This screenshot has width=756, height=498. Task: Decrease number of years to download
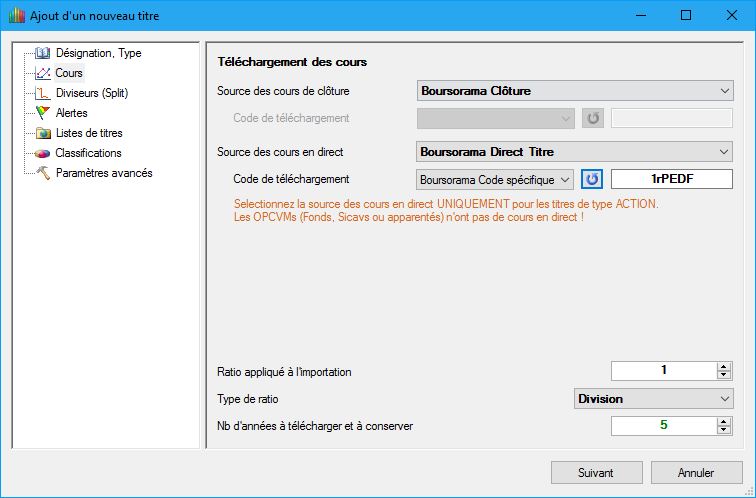pos(724,430)
